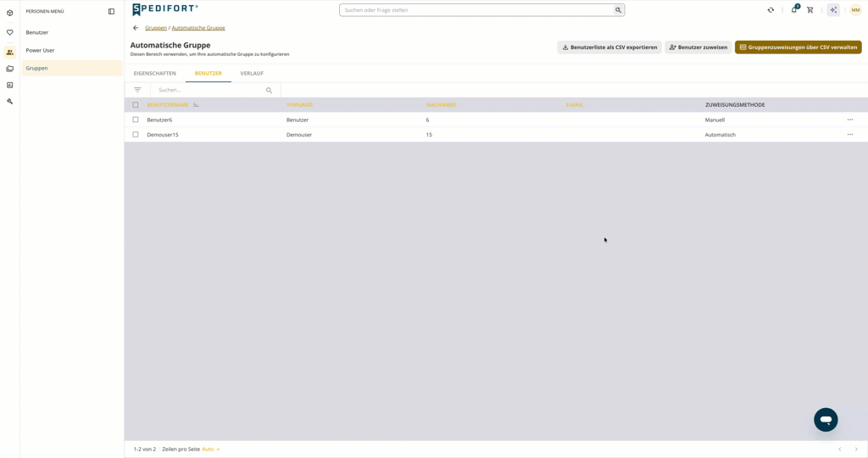Click the Automatisch assignment cell

pyautogui.click(x=721, y=135)
